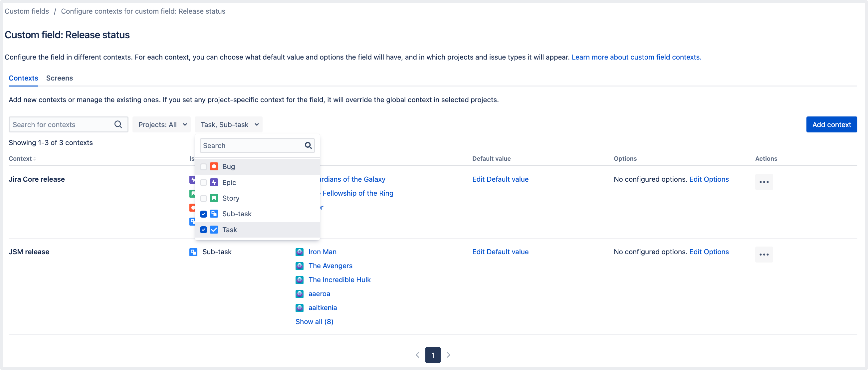Click the aaitkenia project avatar
This screenshot has height=370, width=868.
[x=300, y=308]
